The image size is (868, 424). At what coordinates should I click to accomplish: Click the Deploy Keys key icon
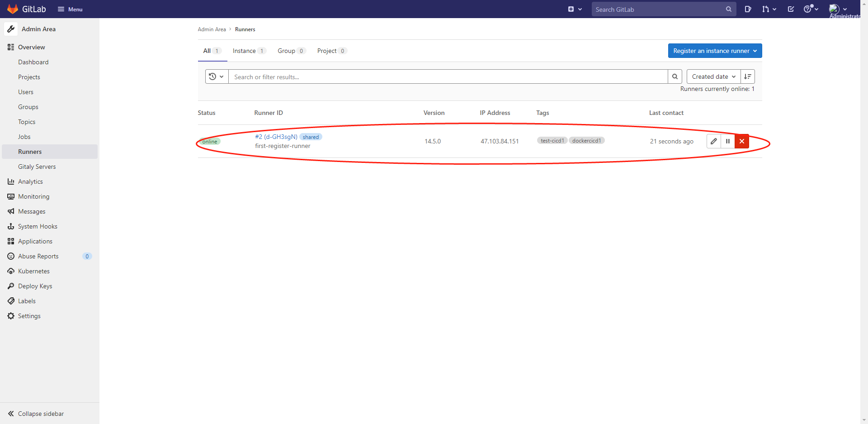click(x=11, y=286)
